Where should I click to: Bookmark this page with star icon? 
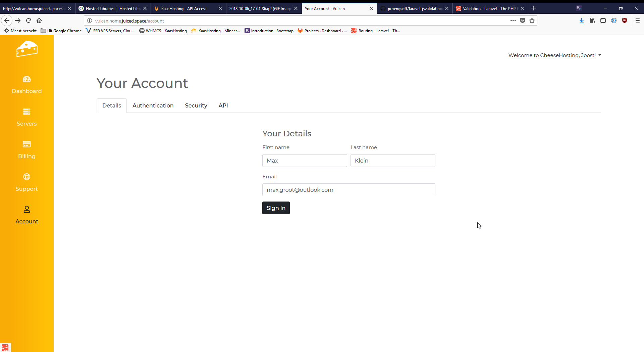(x=532, y=21)
